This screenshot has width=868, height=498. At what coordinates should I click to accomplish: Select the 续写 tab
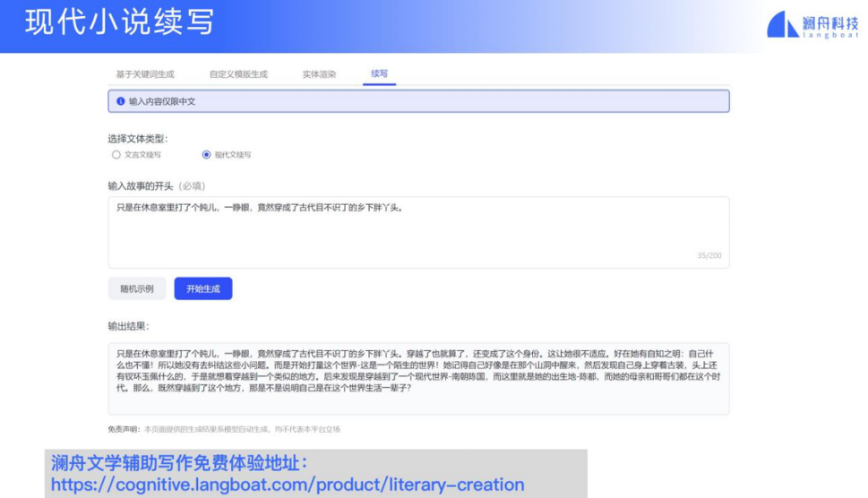(x=379, y=73)
